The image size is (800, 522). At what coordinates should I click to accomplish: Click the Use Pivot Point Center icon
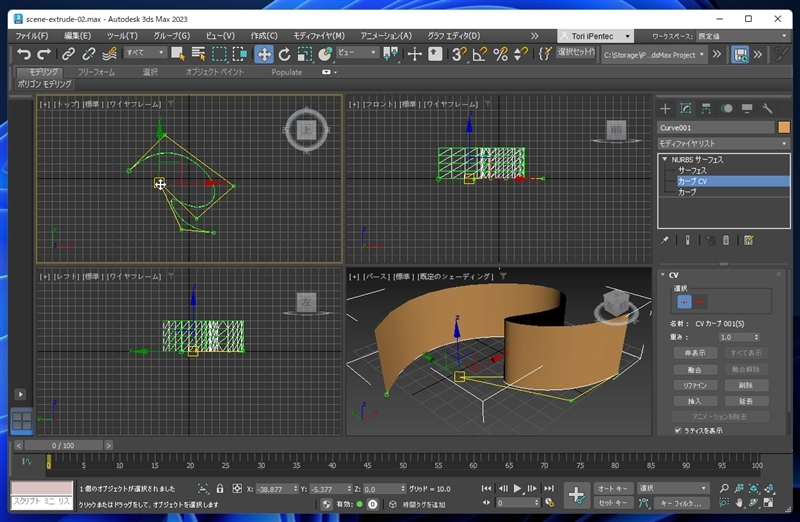(x=390, y=54)
